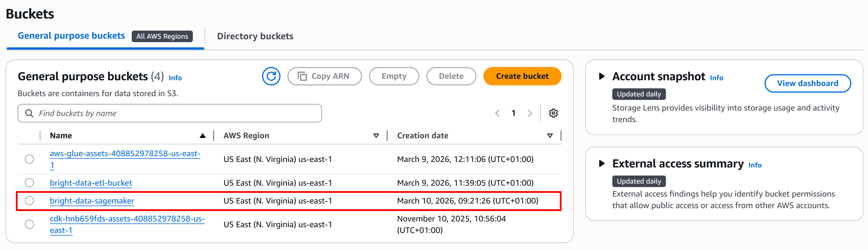868x250 pixels.
Task: Open bright-data-sagemaker bucket link
Action: pyautogui.click(x=92, y=201)
